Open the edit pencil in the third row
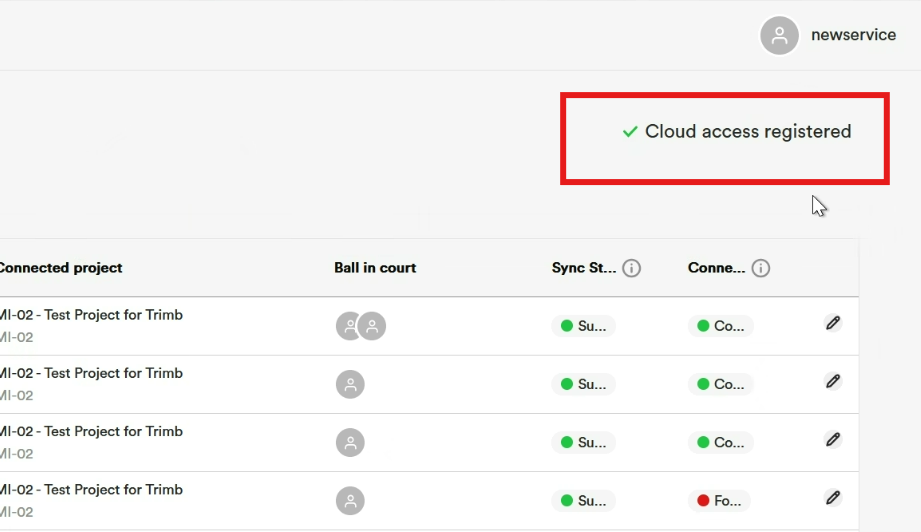Viewport: 921px width, 532px height. coord(833,439)
